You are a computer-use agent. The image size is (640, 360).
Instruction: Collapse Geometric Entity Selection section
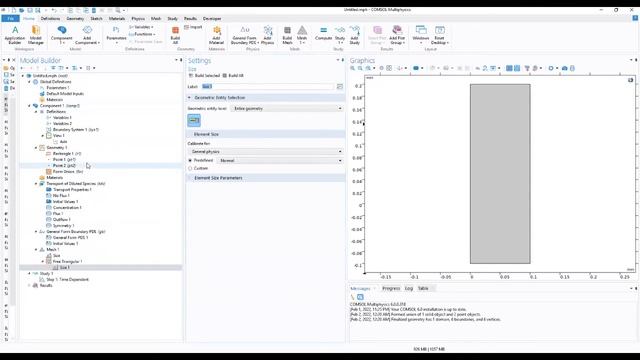(x=189, y=98)
